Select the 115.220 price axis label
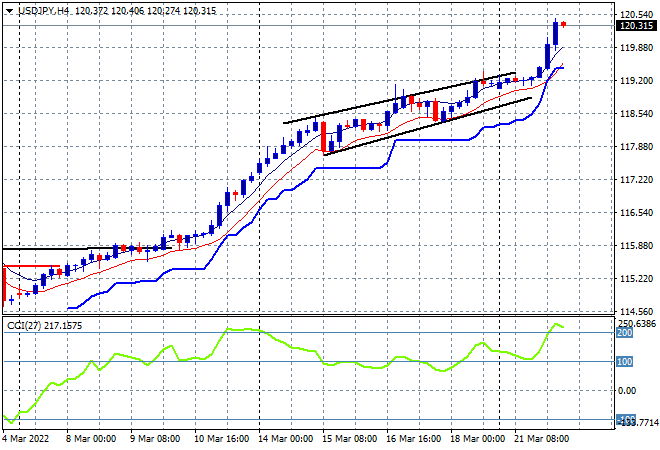The width and height of the screenshot is (660, 450). pyautogui.click(x=636, y=279)
